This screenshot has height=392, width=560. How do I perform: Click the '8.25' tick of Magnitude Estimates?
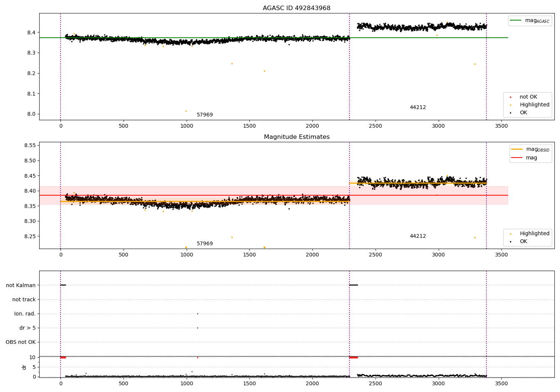click(x=30, y=236)
